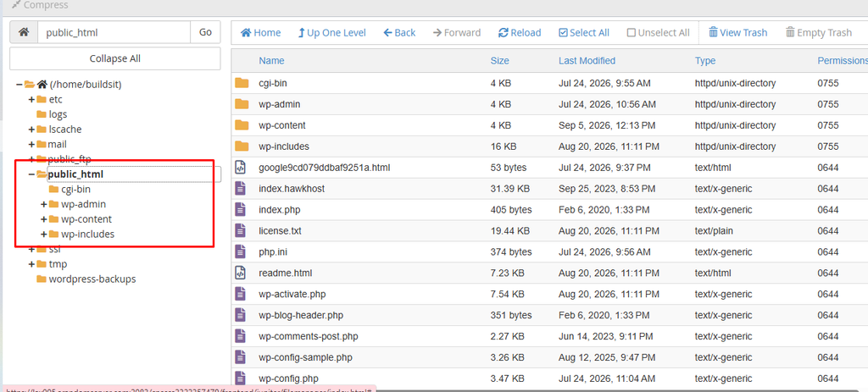The height and width of the screenshot is (392, 868).
Task: Click the Go button
Action: click(x=205, y=33)
